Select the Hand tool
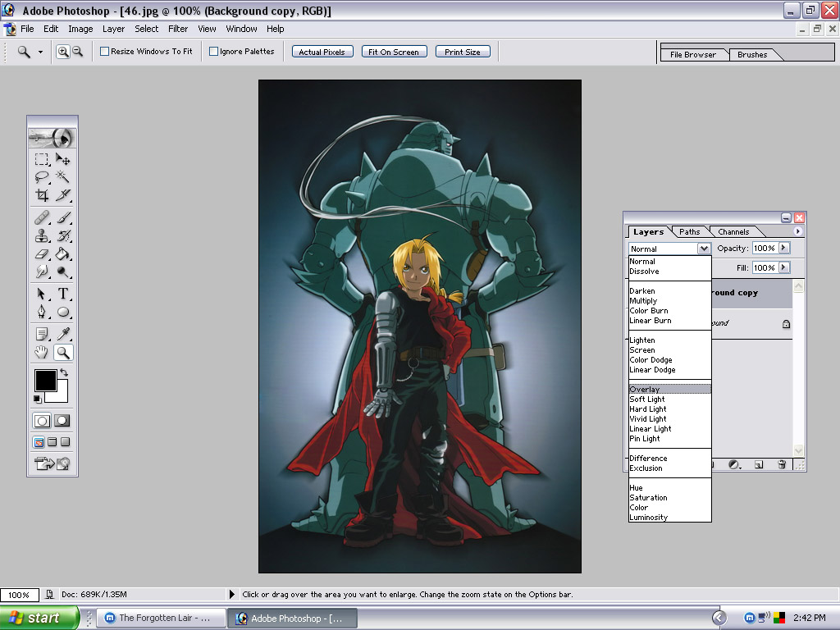Viewport: 840px width, 630px height. click(x=42, y=353)
